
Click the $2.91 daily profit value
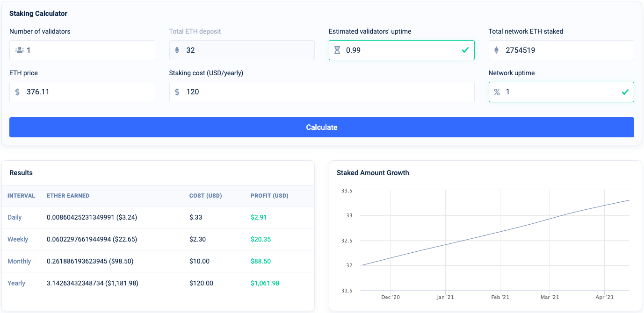click(x=259, y=217)
